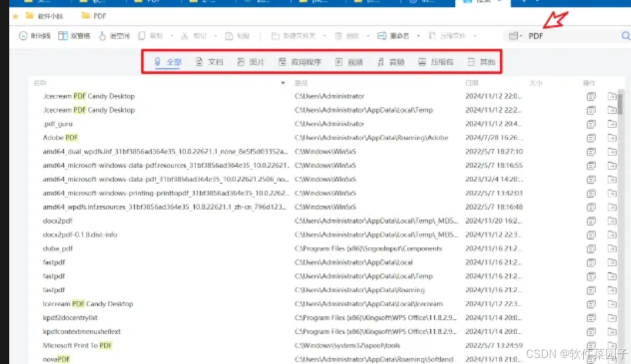Select the kpdf2docentrylist result row
Screen dimensions: 631x364
click(x=324, y=318)
